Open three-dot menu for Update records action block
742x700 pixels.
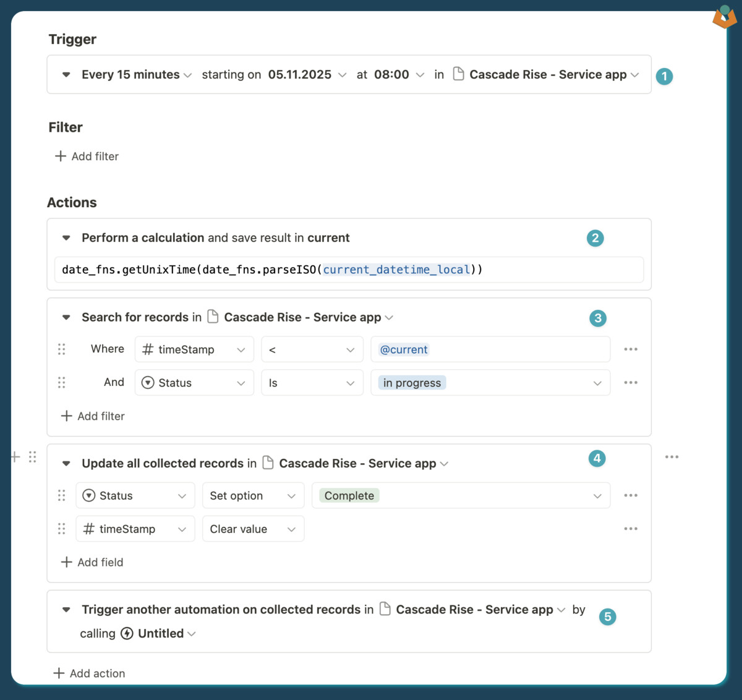672,457
